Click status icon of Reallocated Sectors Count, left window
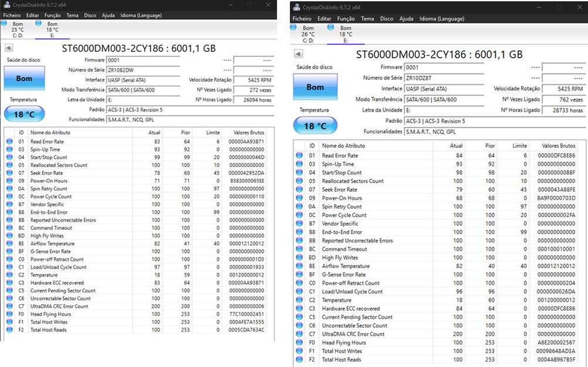The height and width of the screenshot is (367, 588). point(9,165)
